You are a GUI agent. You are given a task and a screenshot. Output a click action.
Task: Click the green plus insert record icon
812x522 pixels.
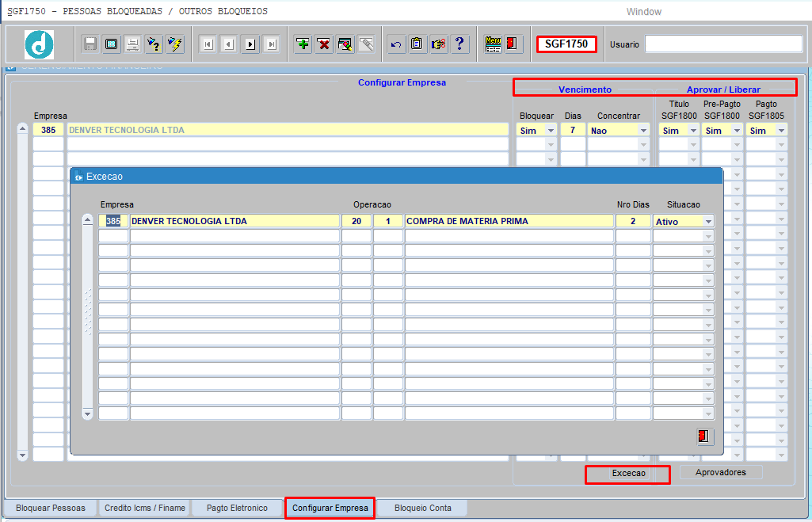point(303,44)
